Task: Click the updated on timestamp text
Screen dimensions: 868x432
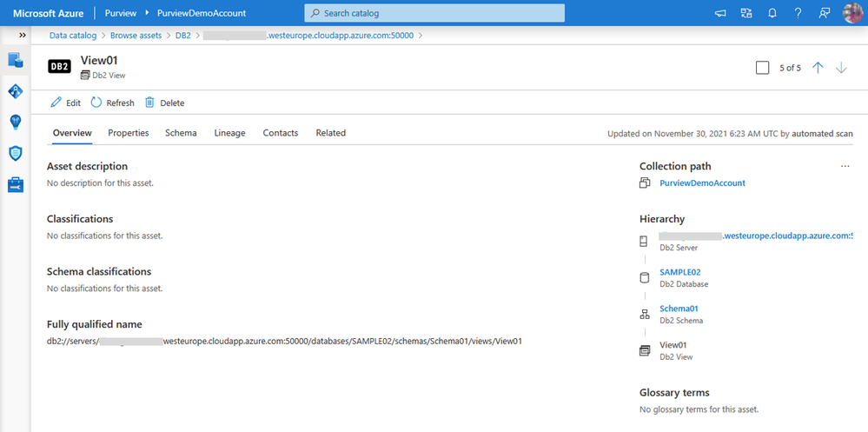Action: pos(730,134)
